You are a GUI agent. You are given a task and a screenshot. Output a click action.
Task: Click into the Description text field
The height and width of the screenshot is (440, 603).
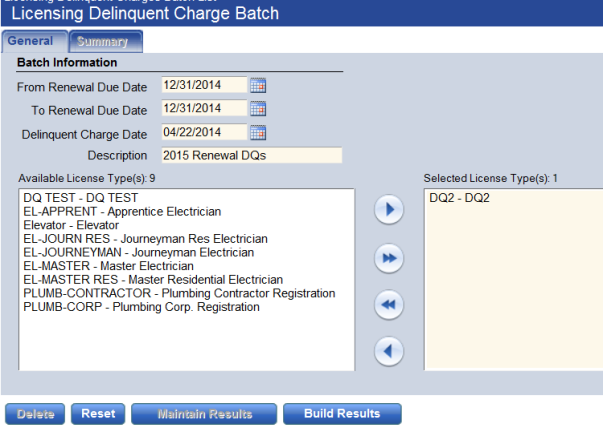[251, 155]
